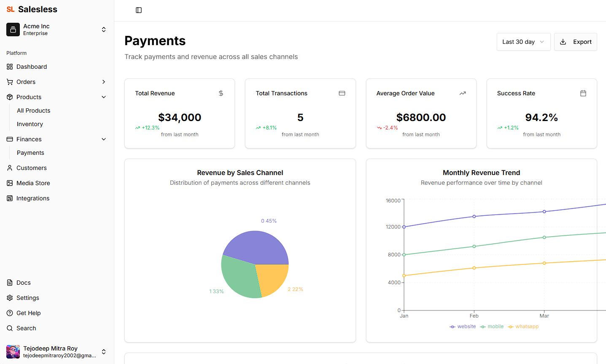Click the Media Store image icon

(x=10, y=183)
